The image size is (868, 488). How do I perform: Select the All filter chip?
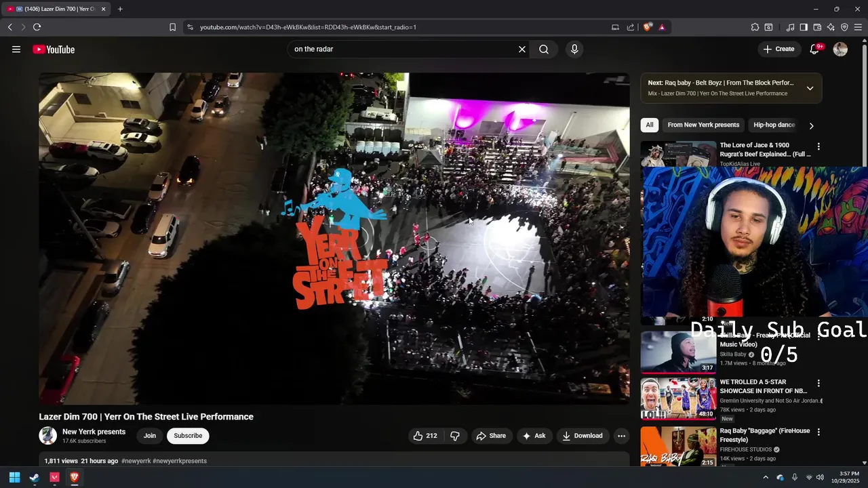[649, 125]
